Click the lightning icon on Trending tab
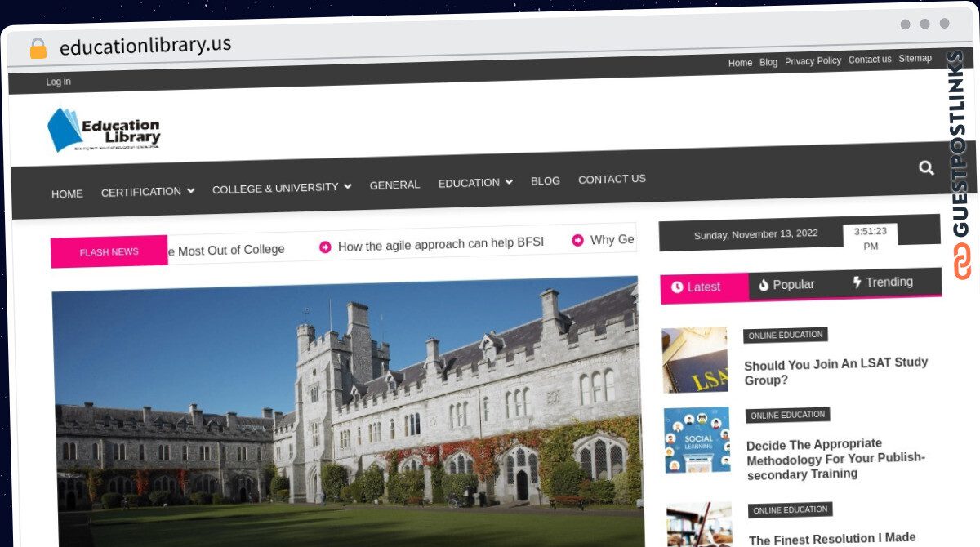The image size is (980, 547). coord(857,282)
